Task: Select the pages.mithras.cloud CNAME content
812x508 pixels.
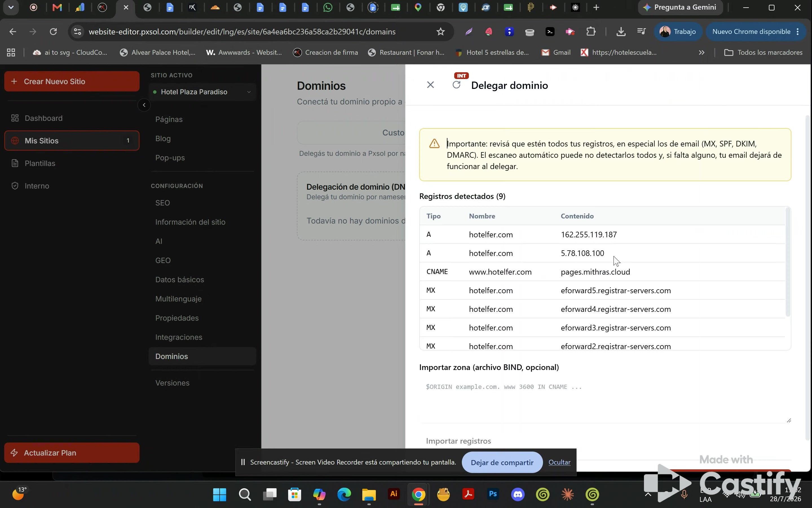Action: (x=595, y=272)
